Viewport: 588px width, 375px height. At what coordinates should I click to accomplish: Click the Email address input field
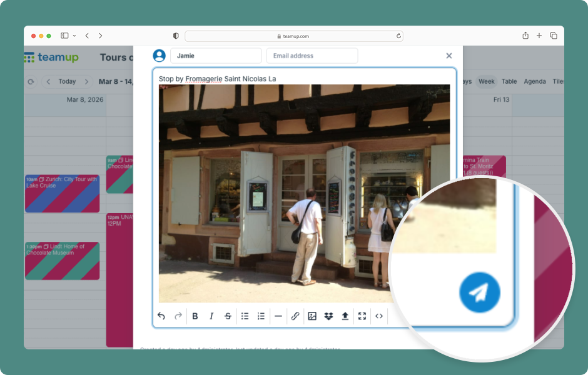coord(312,56)
